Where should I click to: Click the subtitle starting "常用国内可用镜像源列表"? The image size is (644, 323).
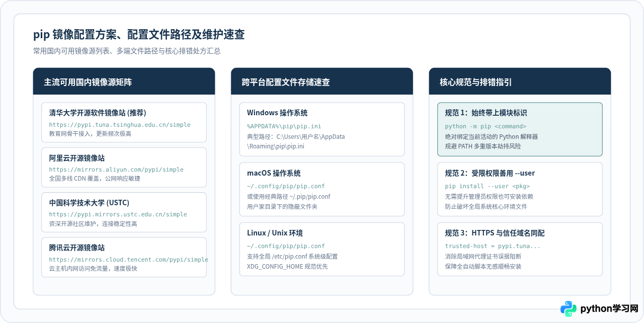(127, 51)
